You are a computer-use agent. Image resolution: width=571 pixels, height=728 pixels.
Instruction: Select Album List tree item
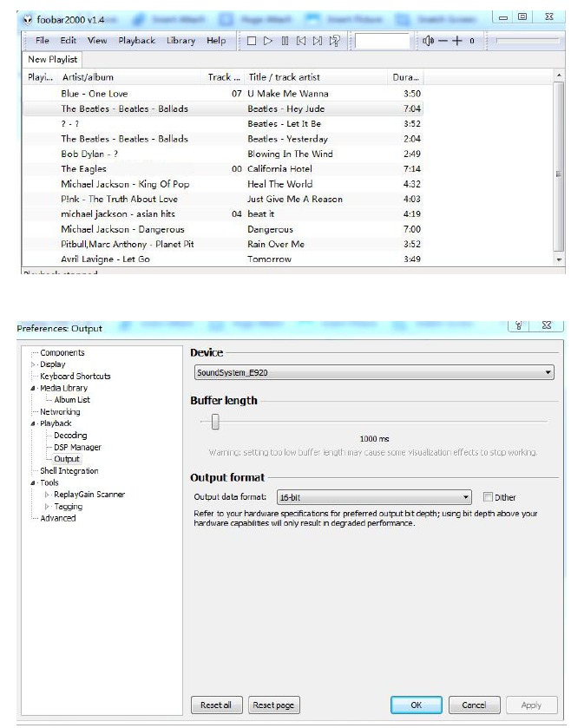(x=72, y=400)
